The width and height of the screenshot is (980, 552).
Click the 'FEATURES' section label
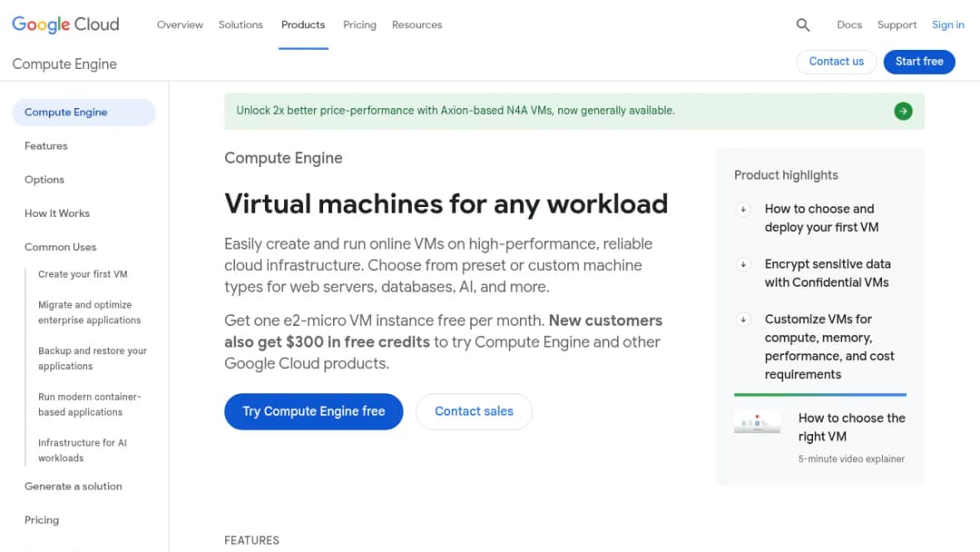pyautogui.click(x=252, y=541)
